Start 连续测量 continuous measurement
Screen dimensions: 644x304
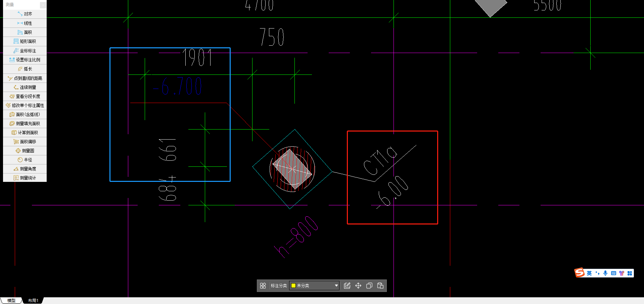click(x=25, y=87)
